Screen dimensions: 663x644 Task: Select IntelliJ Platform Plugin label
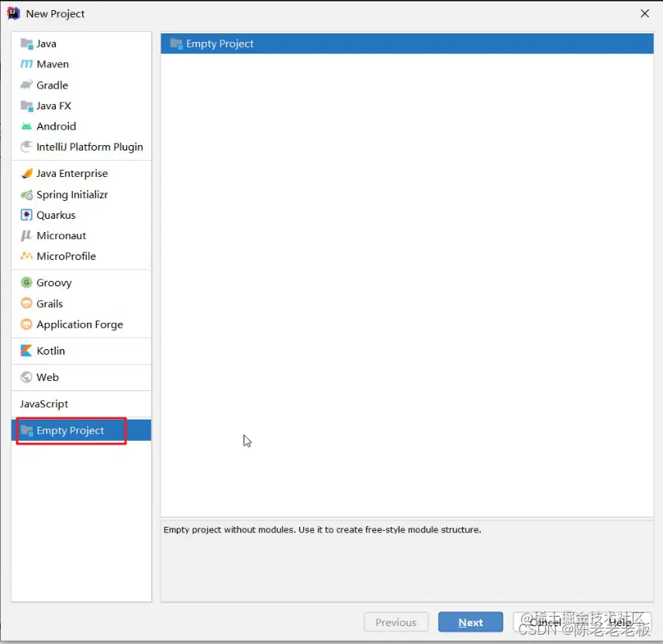click(90, 147)
